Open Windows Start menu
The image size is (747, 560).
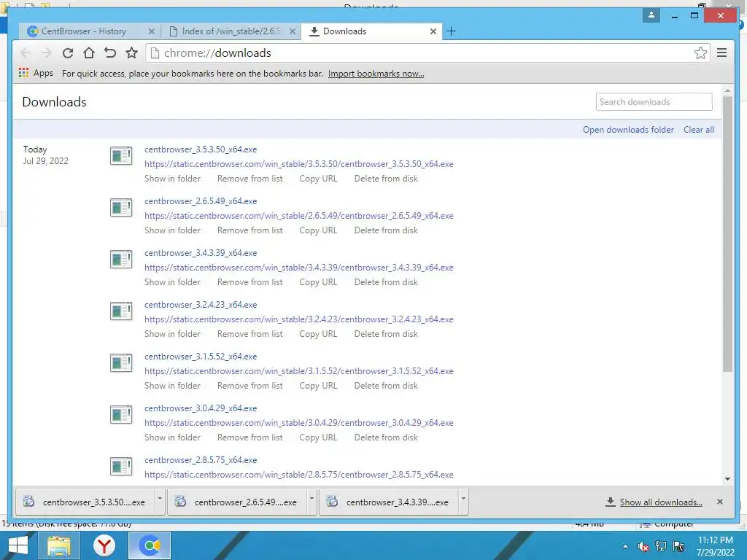click(x=18, y=545)
